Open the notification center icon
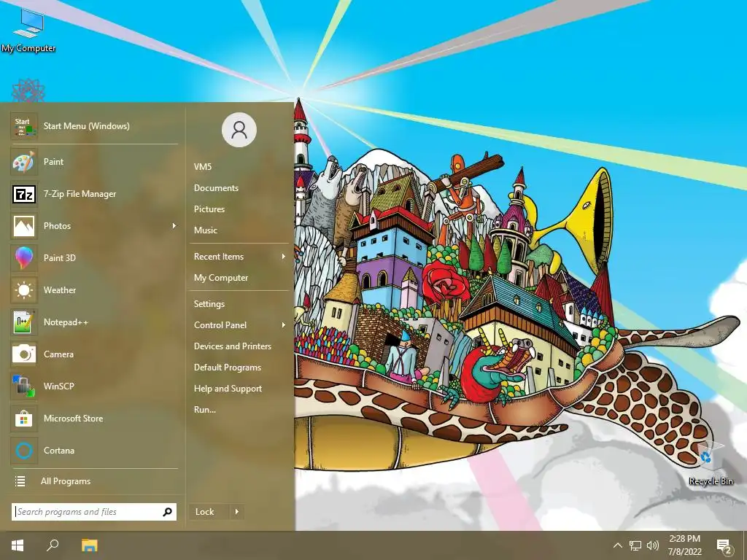Viewport: 747px width, 560px height. point(724,546)
